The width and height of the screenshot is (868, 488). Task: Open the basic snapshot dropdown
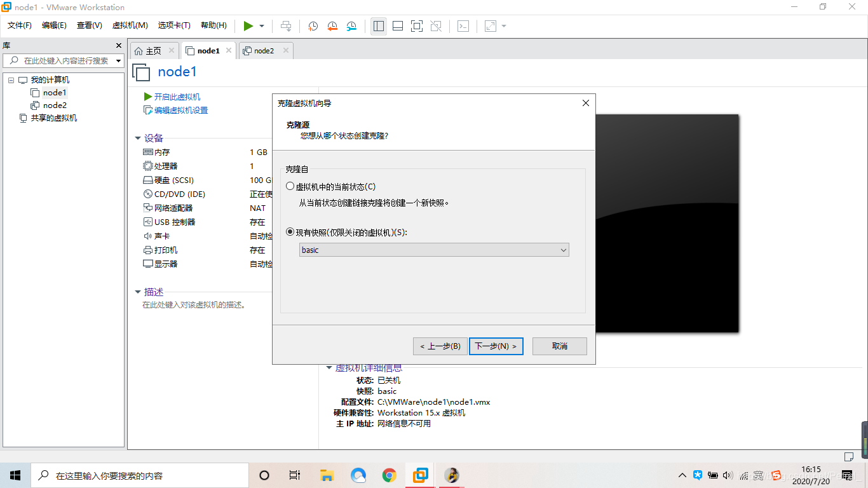434,250
